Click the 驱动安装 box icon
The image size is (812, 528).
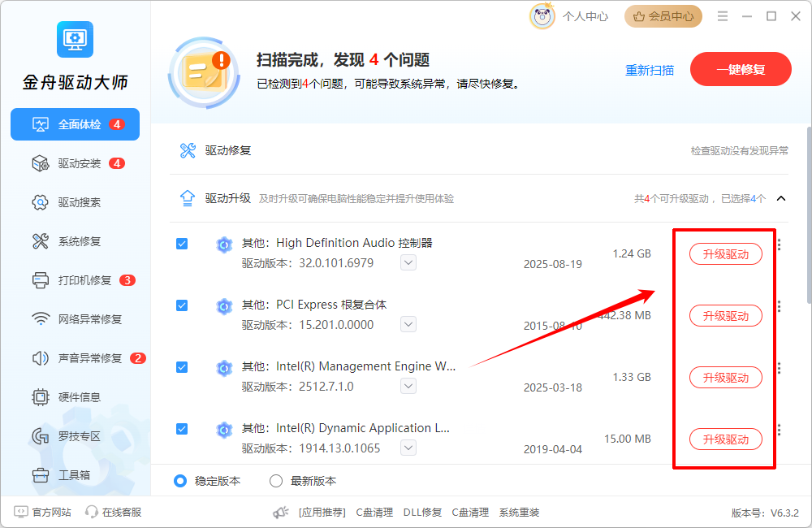(x=41, y=164)
